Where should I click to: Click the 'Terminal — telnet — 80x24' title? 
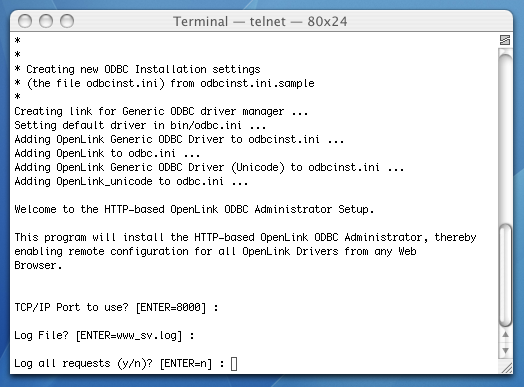click(x=260, y=21)
